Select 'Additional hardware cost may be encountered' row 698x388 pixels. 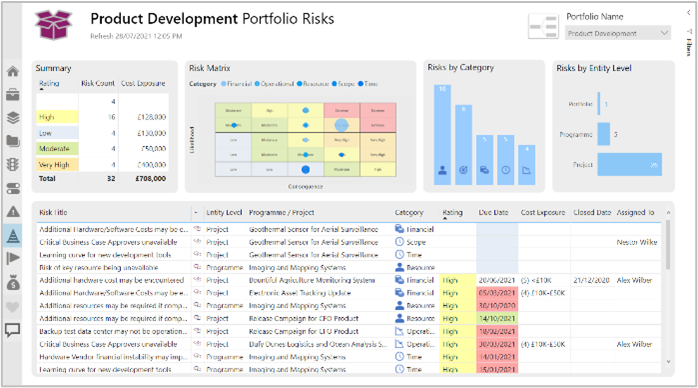pos(349,280)
